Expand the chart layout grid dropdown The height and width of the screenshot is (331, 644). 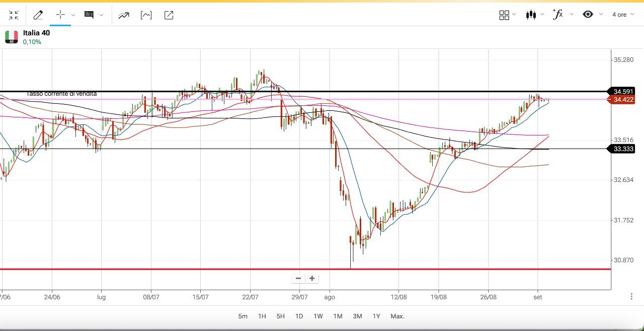point(504,15)
